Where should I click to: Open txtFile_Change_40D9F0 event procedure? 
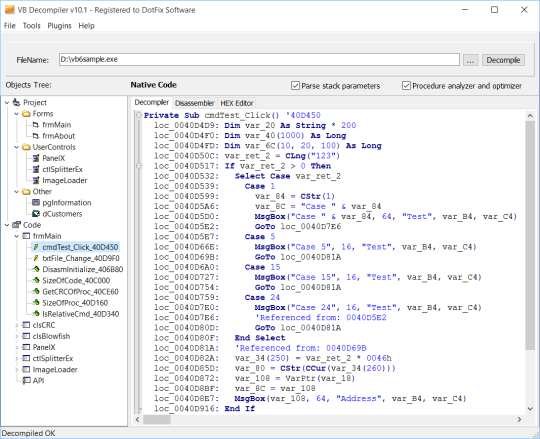pyautogui.click(x=81, y=258)
